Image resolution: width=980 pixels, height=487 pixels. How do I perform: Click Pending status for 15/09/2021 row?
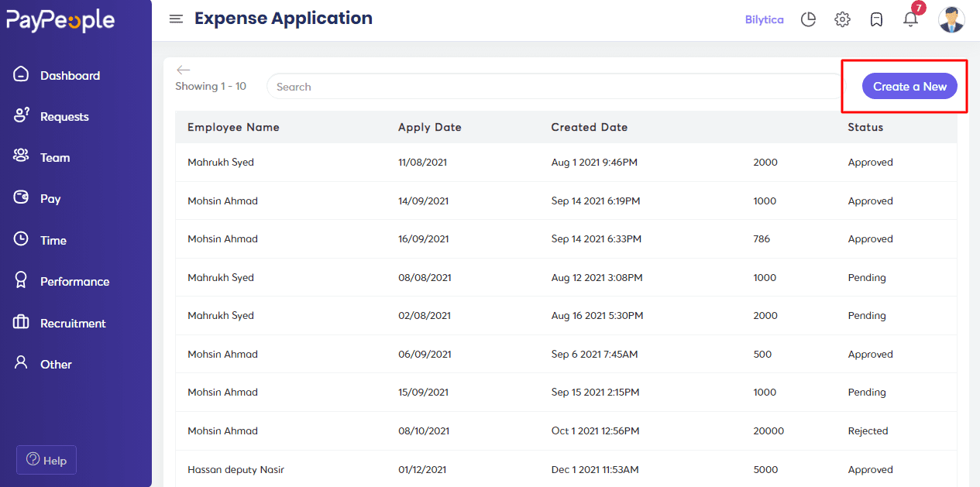pos(867,393)
